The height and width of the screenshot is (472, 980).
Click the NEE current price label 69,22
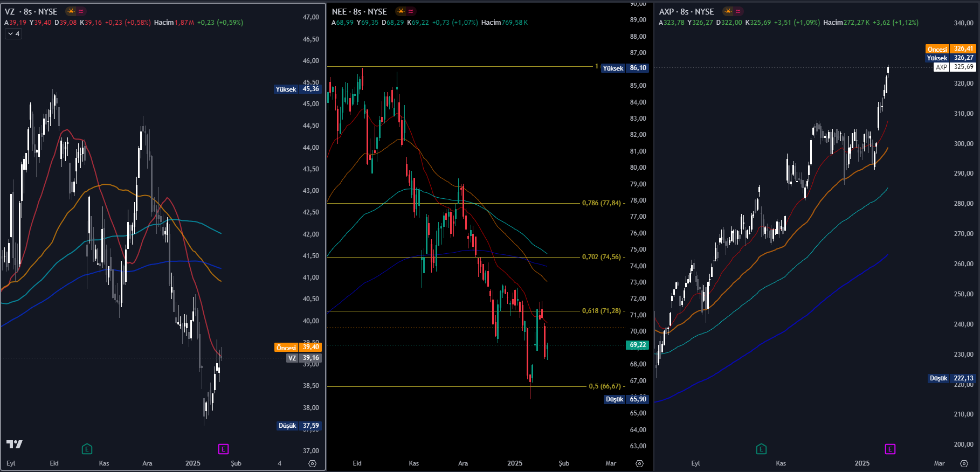tap(637, 345)
